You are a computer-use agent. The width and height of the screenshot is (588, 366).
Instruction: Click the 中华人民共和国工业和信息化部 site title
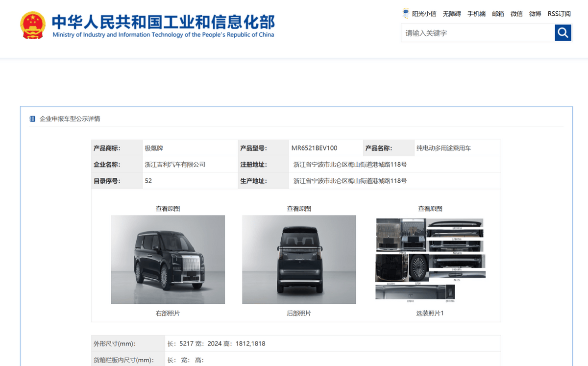(163, 21)
